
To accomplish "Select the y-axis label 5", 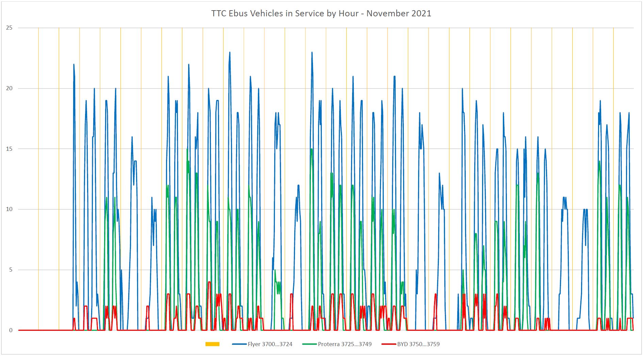I will click(11, 270).
